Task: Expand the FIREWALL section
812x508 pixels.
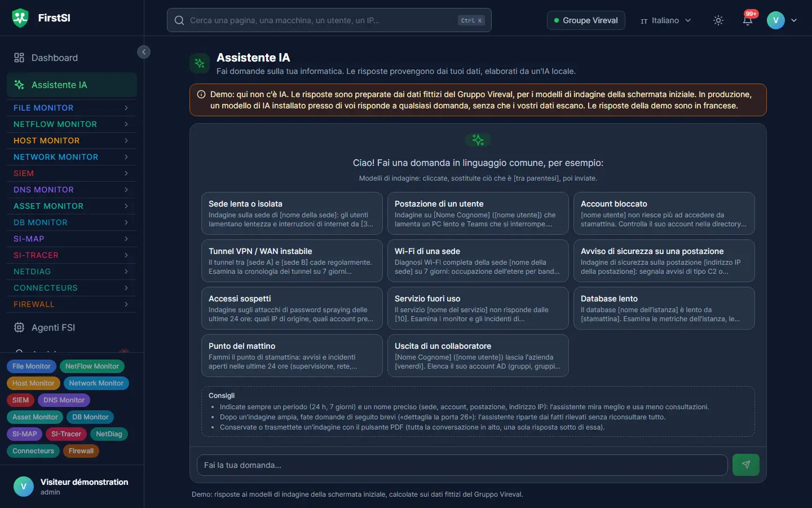Action: [72, 304]
